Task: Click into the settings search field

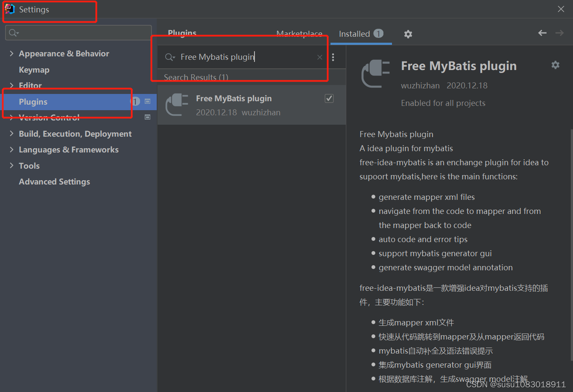Action: [x=79, y=33]
